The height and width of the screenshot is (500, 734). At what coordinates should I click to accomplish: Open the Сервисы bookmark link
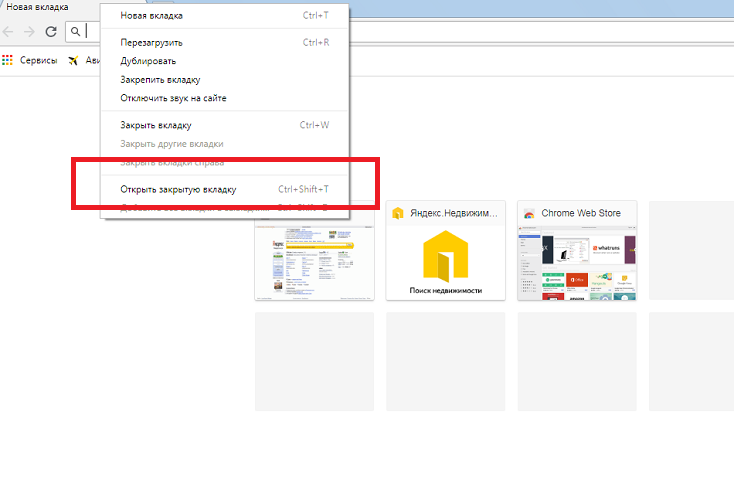[x=38, y=60]
